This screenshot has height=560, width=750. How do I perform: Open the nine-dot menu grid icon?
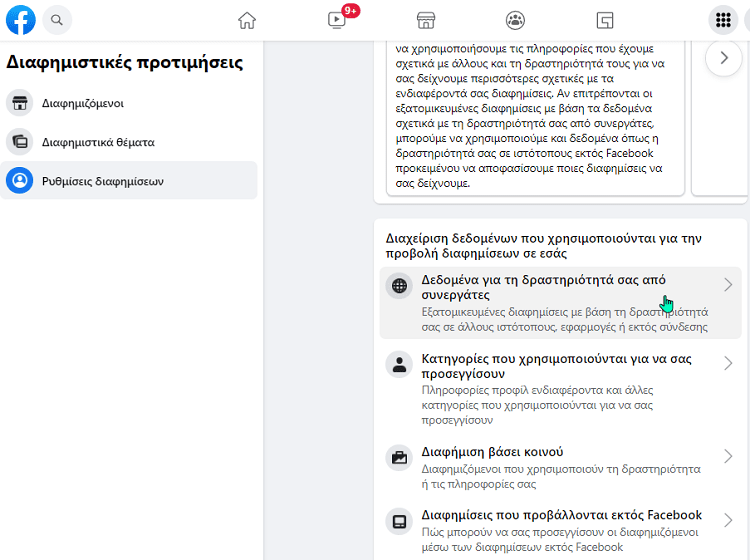[x=723, y=20]
